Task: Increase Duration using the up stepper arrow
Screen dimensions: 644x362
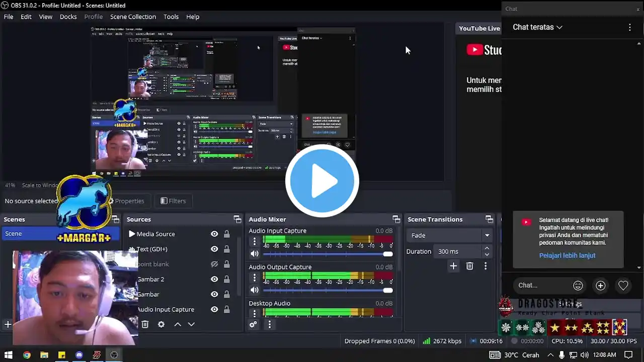Action: tap(487, 248)
